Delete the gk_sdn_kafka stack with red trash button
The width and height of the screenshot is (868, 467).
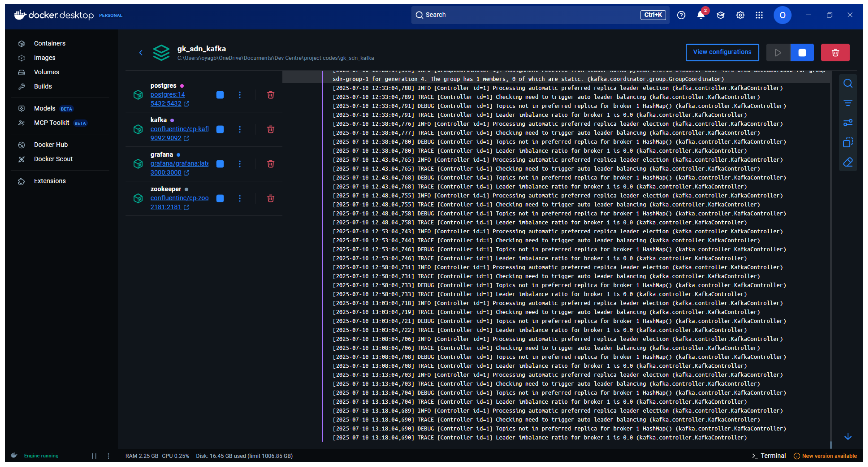tap(835, 53)
